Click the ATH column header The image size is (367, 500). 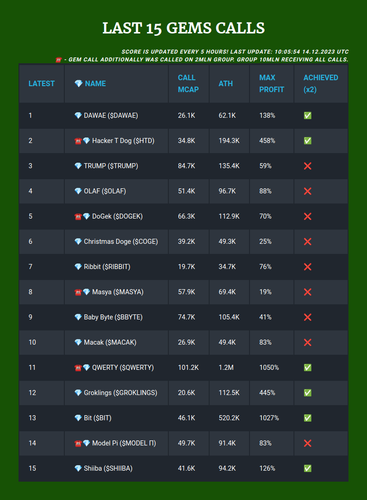(226, 84)
